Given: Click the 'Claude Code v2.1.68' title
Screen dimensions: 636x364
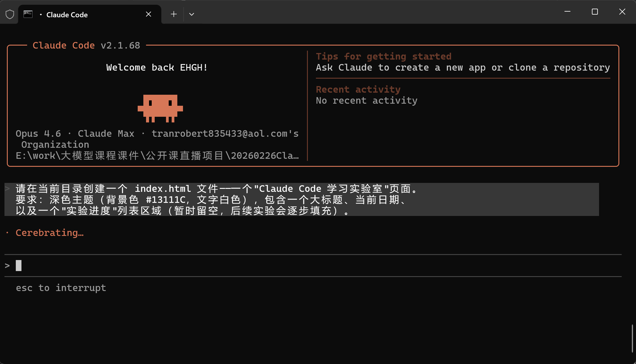Looking at the screenshot, I should coord(86,45).
